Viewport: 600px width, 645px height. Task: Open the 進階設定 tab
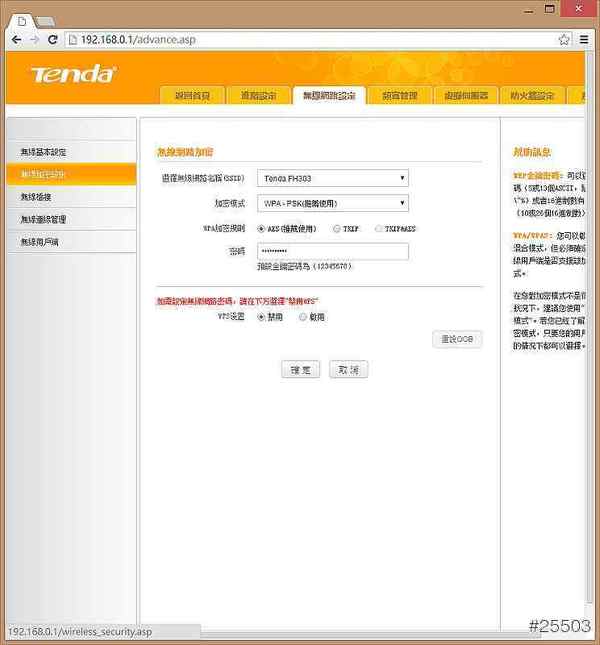[258, 95]
